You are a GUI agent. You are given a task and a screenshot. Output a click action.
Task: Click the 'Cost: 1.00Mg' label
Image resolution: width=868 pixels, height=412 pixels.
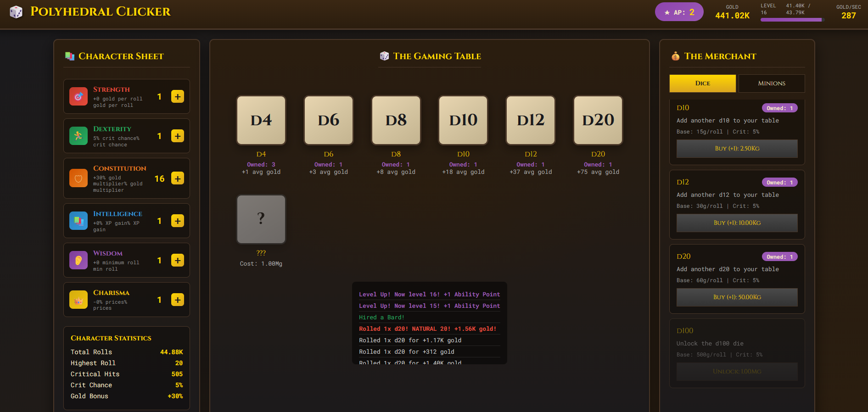pos(261,264)
